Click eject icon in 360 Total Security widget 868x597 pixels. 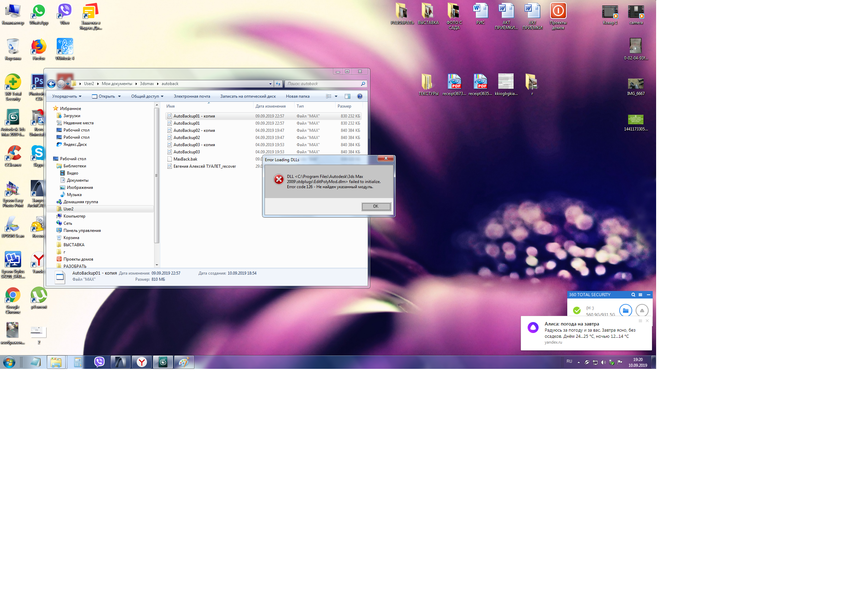(x=641, y=310)
